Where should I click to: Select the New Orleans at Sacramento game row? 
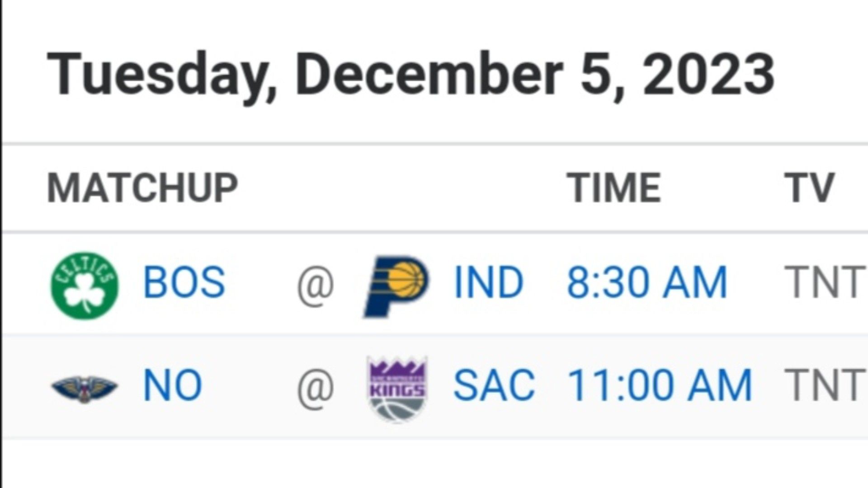435,387
